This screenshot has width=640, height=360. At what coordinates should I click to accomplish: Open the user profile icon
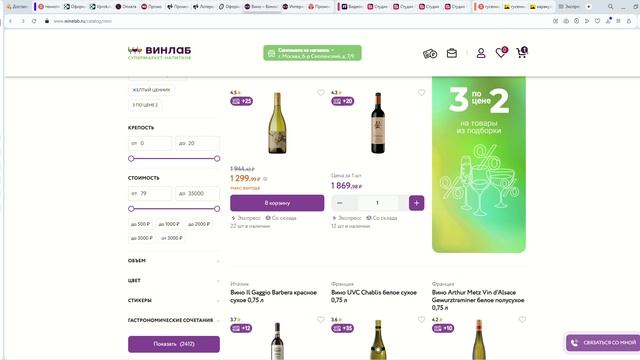pos(481,53)
